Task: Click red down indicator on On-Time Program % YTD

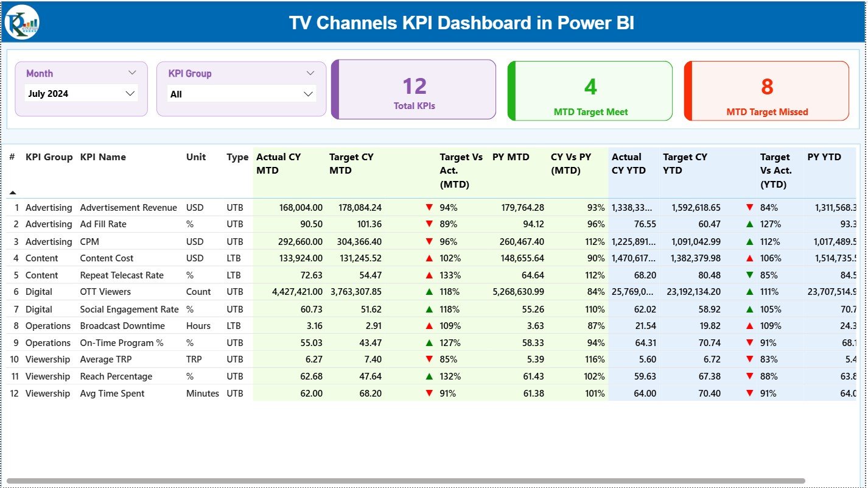Action: (749, 342)
